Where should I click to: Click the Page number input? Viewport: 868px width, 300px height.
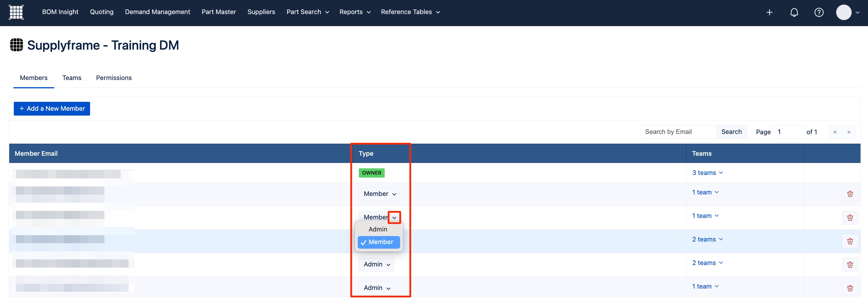tap(788, 132)
